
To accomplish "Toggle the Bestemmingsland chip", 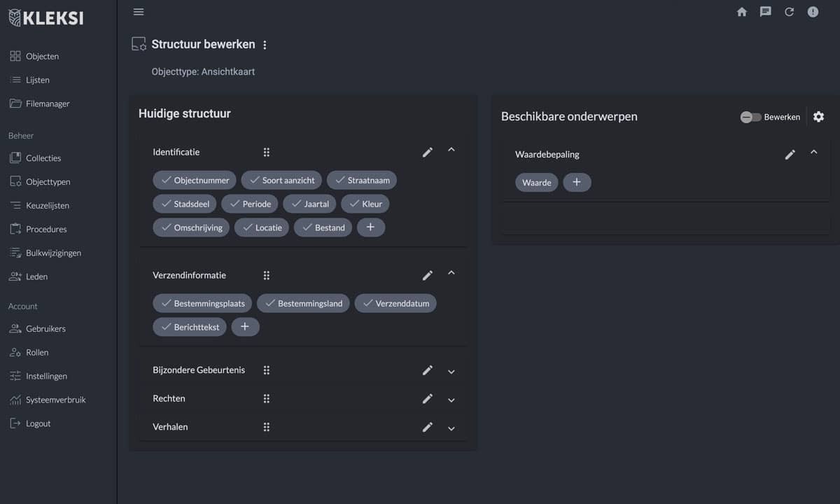I will point(302,303).
